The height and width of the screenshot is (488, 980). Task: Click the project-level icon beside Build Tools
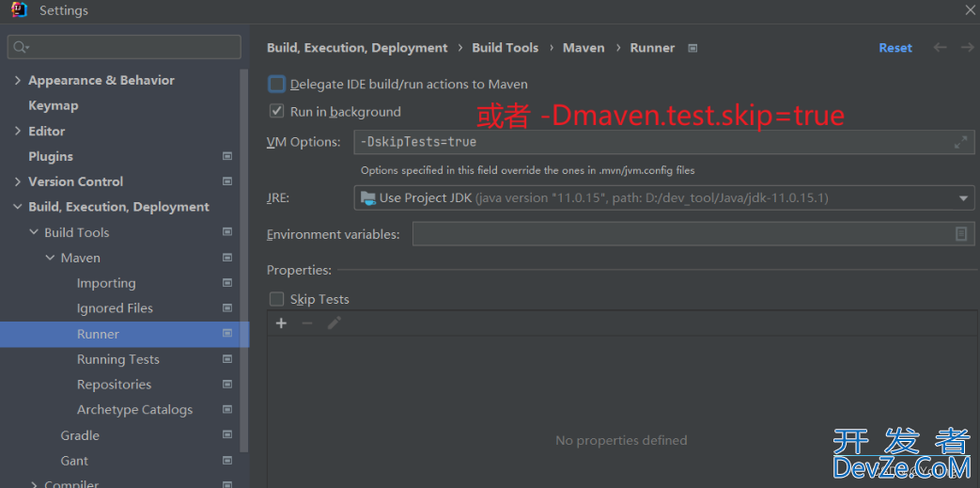pos(227,232)
